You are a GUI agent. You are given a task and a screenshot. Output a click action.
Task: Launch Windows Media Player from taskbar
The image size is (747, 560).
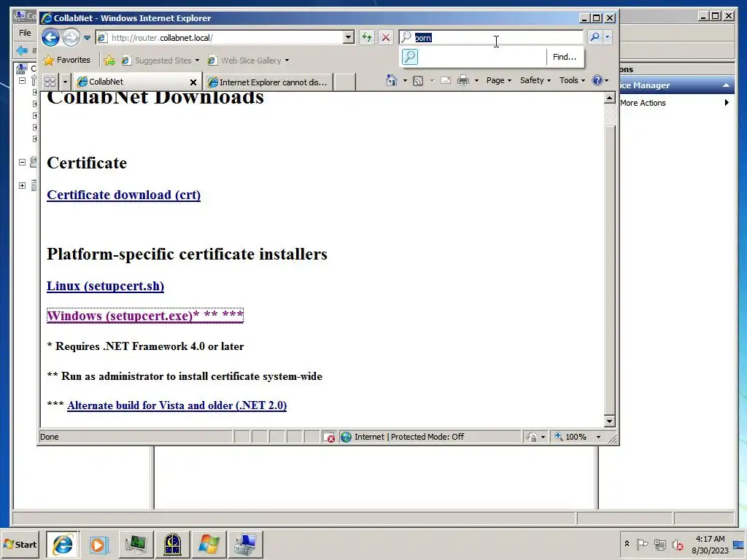tap(98, 544)
